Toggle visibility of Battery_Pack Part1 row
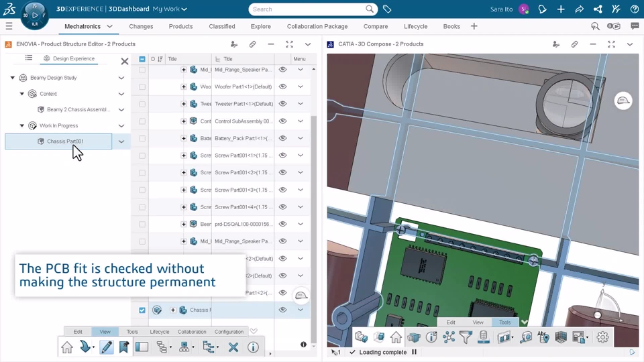This screenshot has width=644, height=362. click(x=282, y=138)
